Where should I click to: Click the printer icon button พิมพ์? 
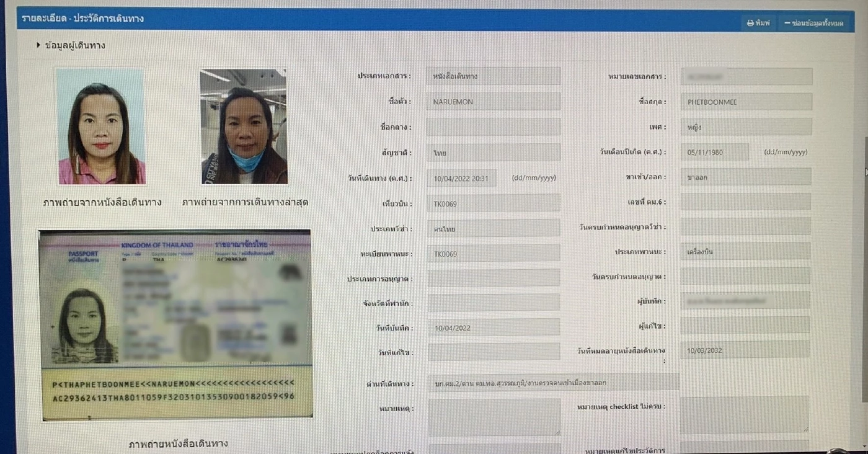[758, 23]
